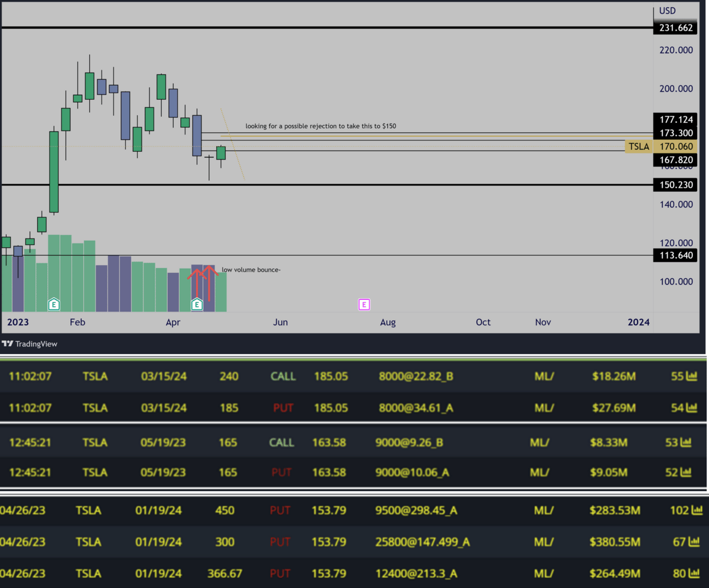Click the 9500@298.45_A order cell

417,510
